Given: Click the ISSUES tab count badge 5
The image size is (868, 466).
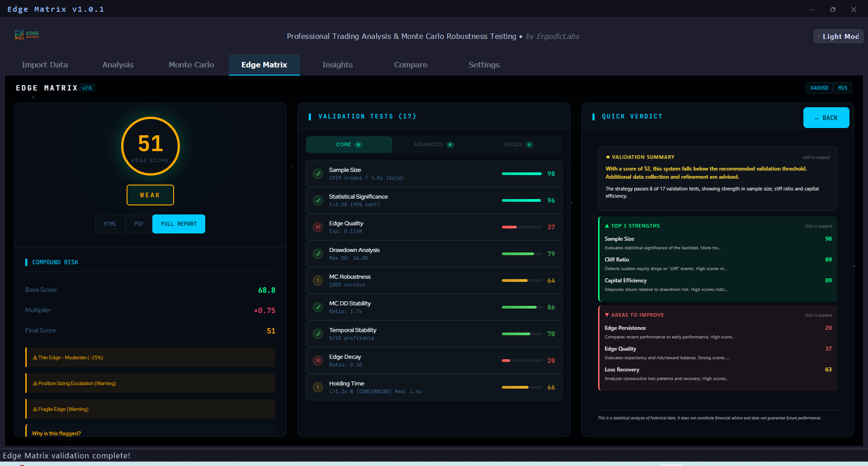Looking at the screenshot, I should (529, 145).
